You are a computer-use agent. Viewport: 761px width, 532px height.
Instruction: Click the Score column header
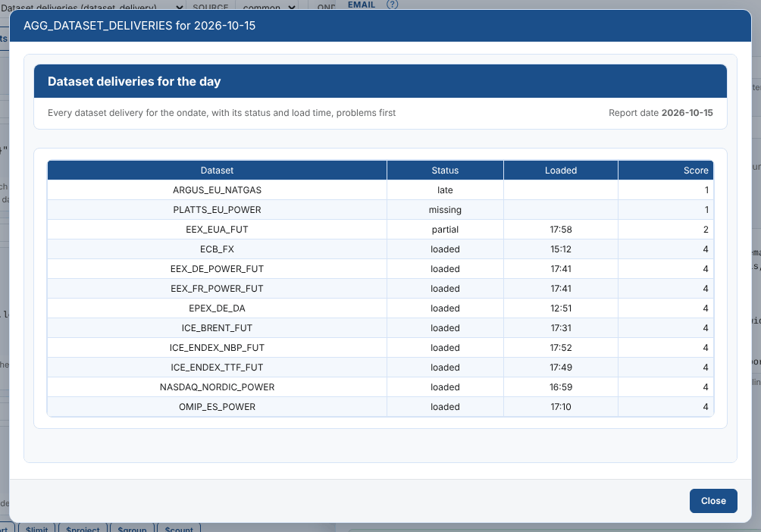coord(665,171)
